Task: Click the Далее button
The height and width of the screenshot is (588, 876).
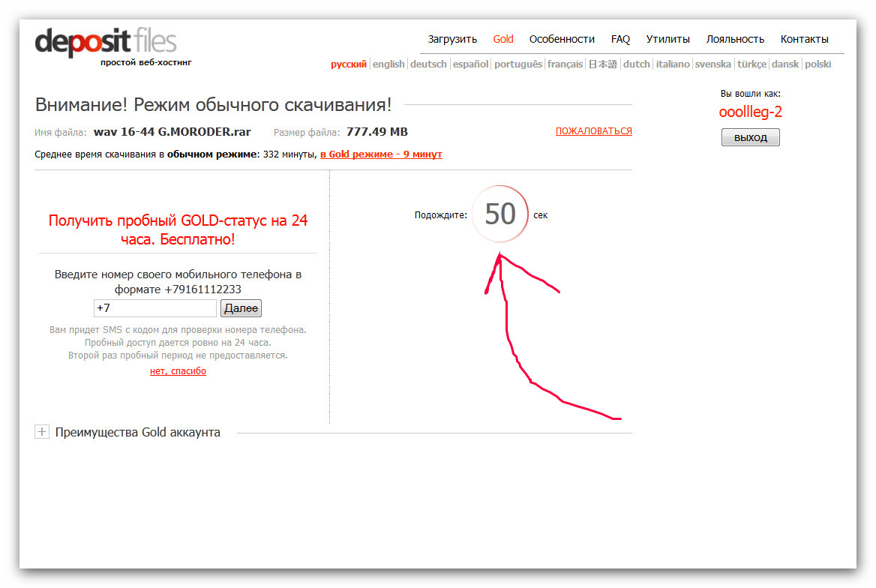Action: [x=241, y=308]
